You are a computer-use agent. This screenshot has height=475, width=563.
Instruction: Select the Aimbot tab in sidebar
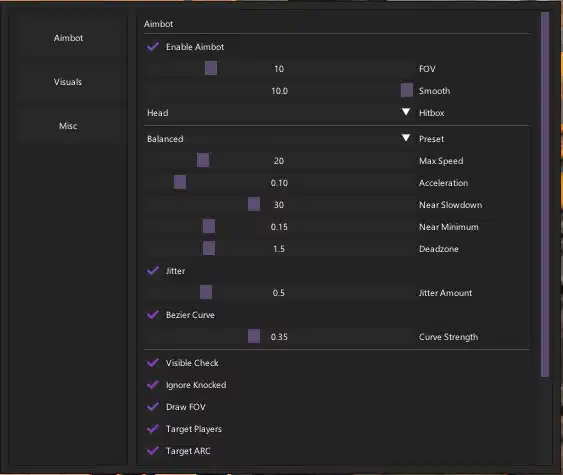(68, 38)
